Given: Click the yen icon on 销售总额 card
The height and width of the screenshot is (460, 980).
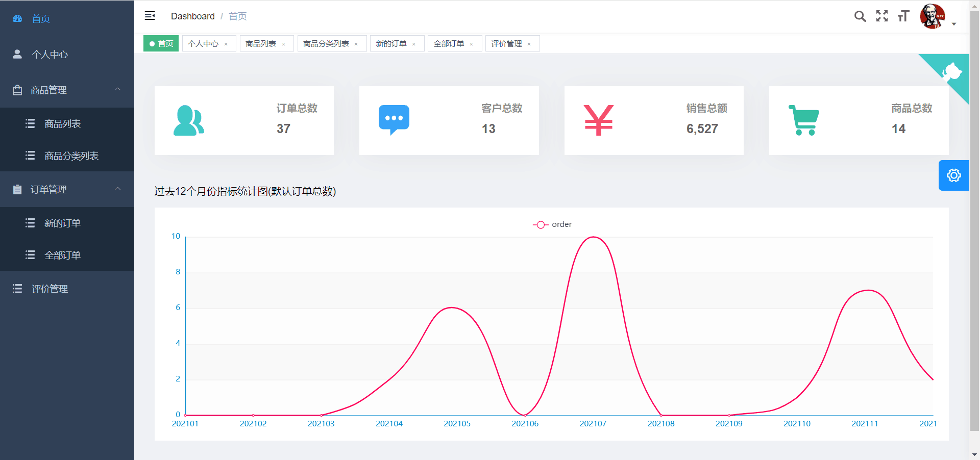Looking at the screenshot, I should pos(598,120).
